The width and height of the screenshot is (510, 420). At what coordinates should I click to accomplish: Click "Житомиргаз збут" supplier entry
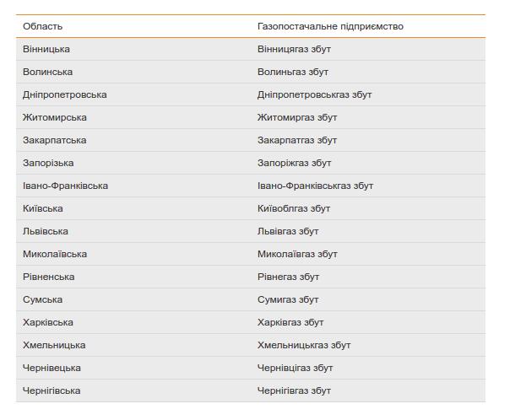pos(297,117)
